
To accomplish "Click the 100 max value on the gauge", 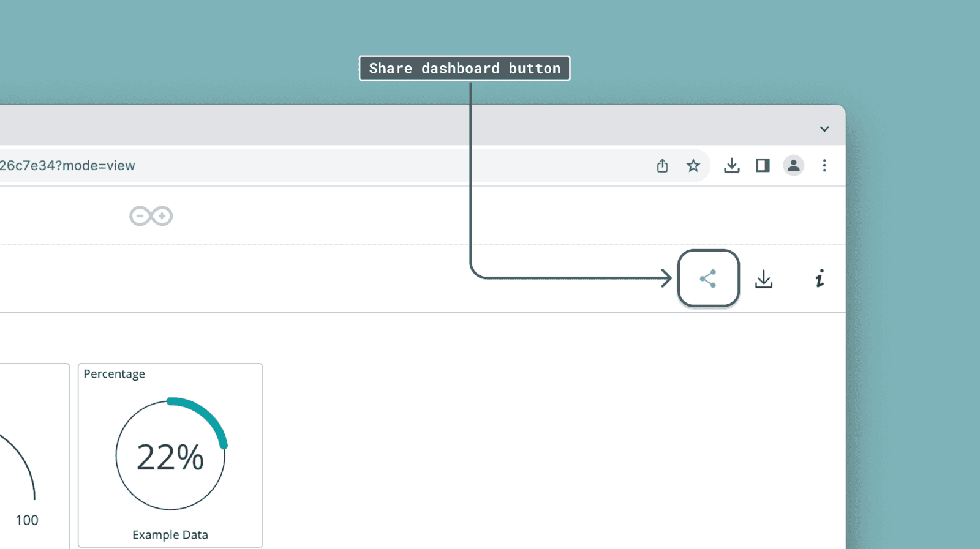I will pos(27,520).
